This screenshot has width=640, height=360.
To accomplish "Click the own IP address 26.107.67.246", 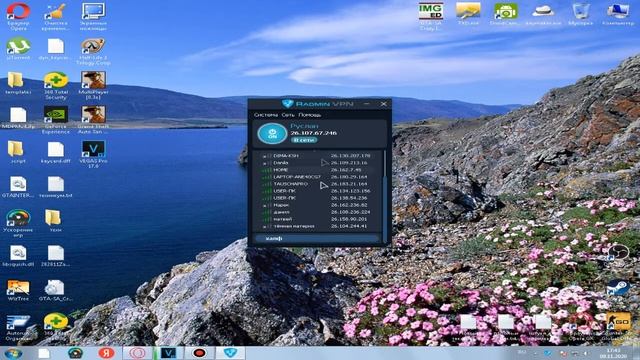I will click(x=313, y=133).
